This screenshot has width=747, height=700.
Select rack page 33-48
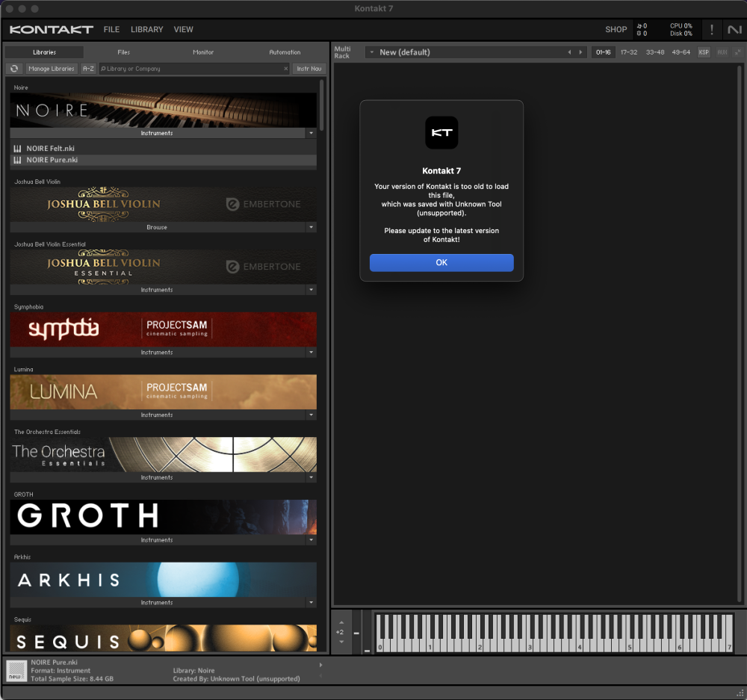point(655,52)
